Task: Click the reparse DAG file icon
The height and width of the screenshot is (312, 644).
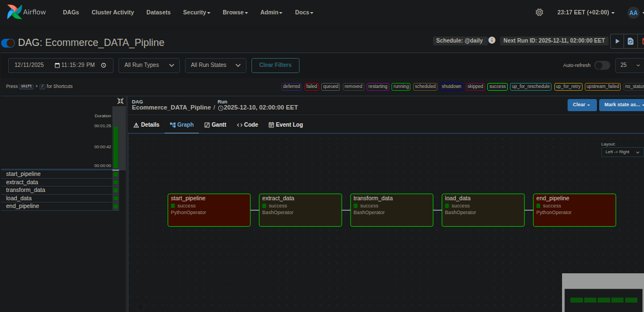Action: (630, 41)
